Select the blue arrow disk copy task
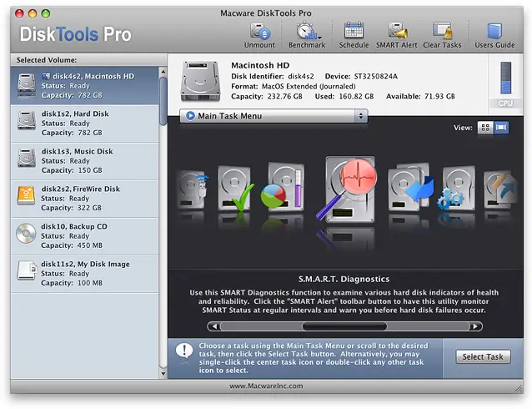Image resolution: width=532 pixels, height=409 pixels. [x=410, y=187]
